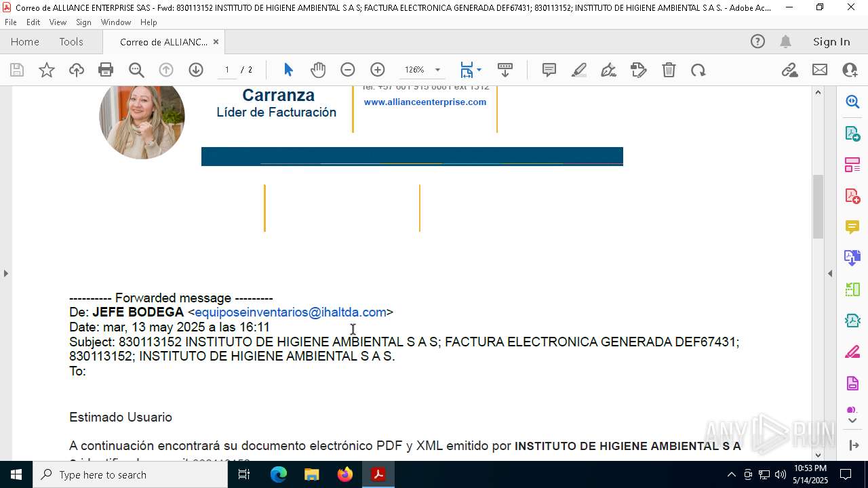Go to the previous page arrow
The image size is (868, 488).
[x=166, y=70]
